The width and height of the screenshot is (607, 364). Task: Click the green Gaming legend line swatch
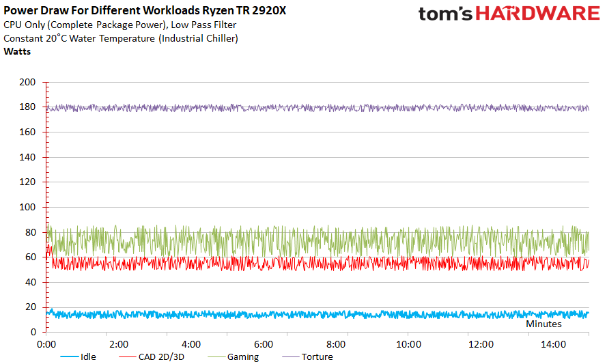click(x=216, y=356)
